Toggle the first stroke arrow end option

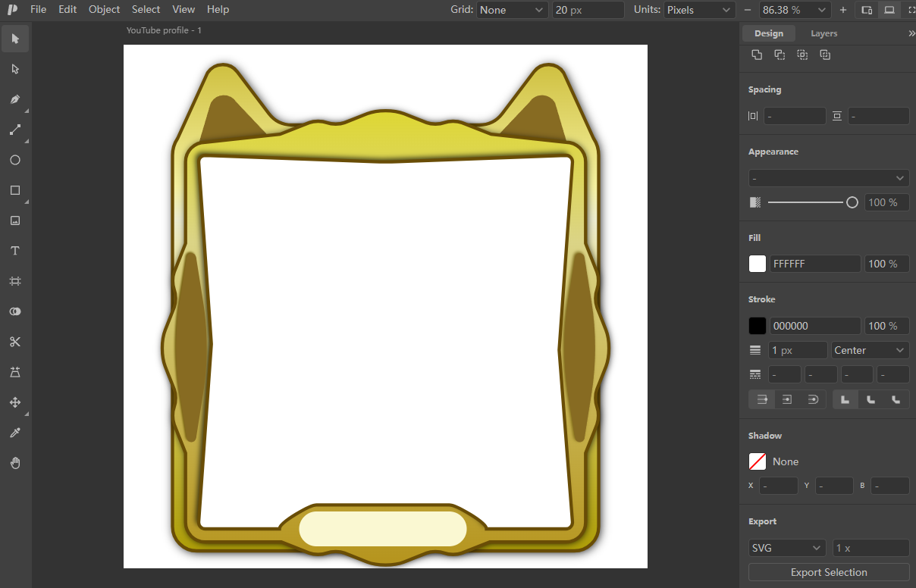[762, 399]
